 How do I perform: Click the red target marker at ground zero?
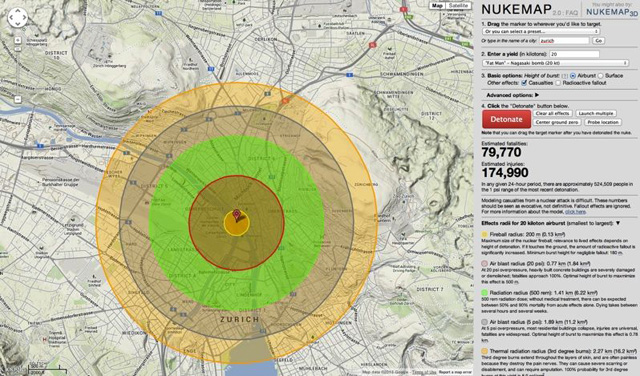pyautogui.click(x=236, y=215)
